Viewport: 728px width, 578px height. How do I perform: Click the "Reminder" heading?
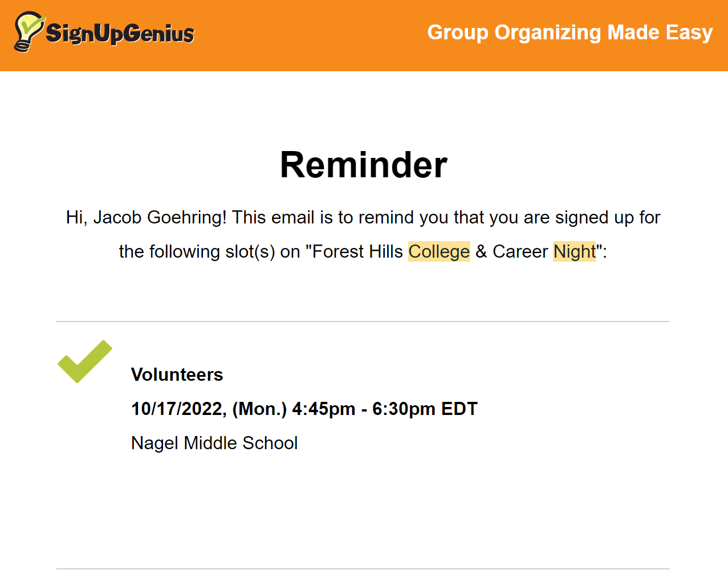[364, 165]
